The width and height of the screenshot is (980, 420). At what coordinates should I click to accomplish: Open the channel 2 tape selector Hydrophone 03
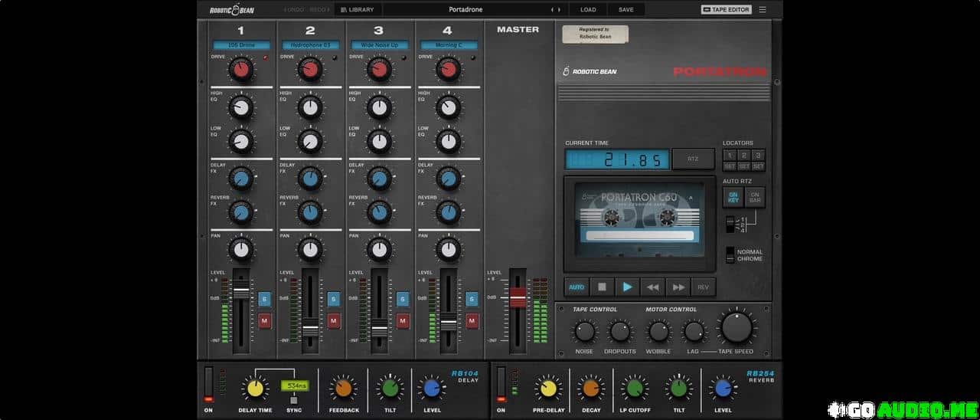[310, 45]
